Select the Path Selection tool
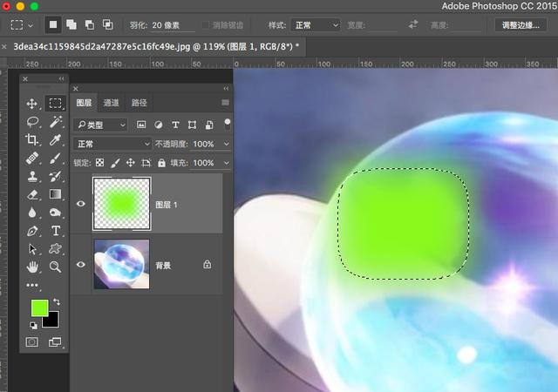Image resolution: width=558 pixels, height=392 pixels. click(x=32, y=249)
